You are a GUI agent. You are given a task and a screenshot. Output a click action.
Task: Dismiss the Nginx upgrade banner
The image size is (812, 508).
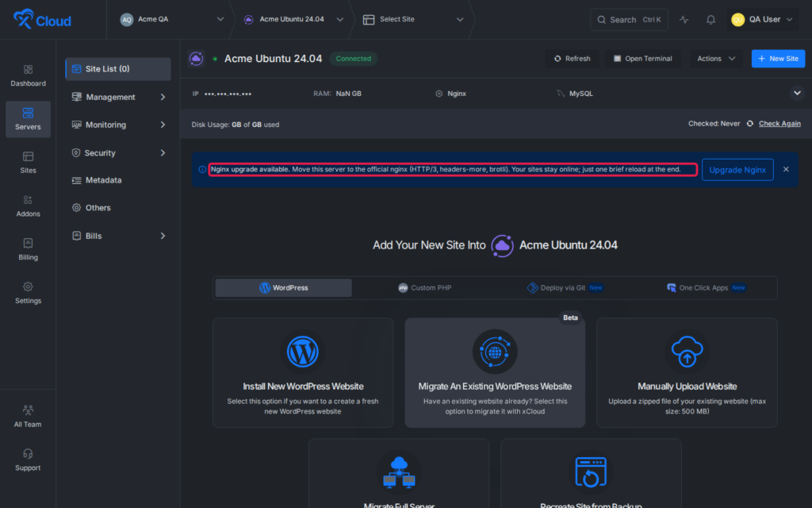click(x=786, y=170)
